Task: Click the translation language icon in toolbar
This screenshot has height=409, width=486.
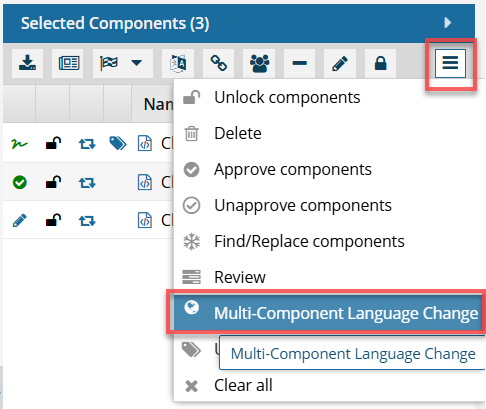Action: click(x=178, y=63)
